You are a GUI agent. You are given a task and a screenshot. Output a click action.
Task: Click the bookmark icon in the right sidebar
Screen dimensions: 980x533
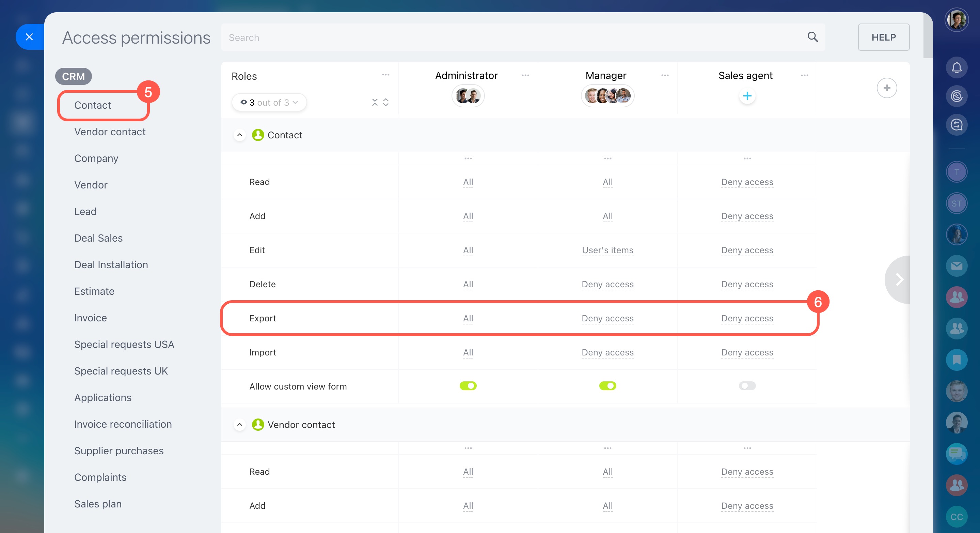coord(957,360)
